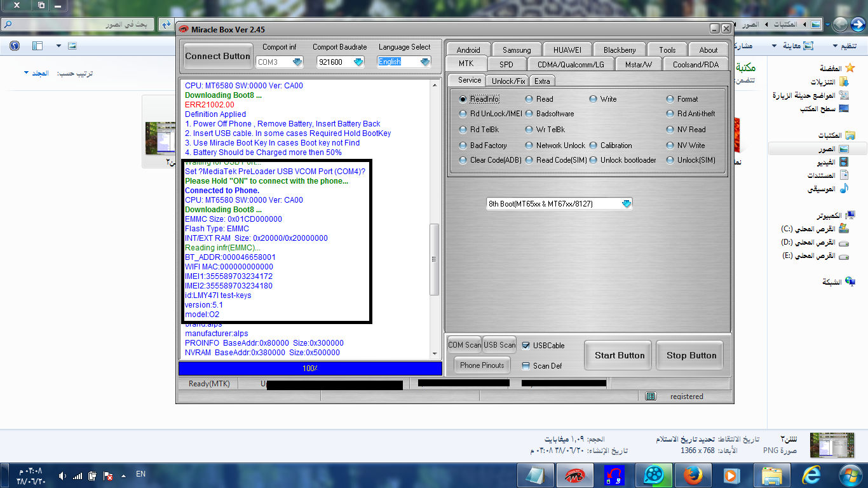Switch to the HUAWEI tab
This screenshot has height=488, width=868.
(567, 50)
